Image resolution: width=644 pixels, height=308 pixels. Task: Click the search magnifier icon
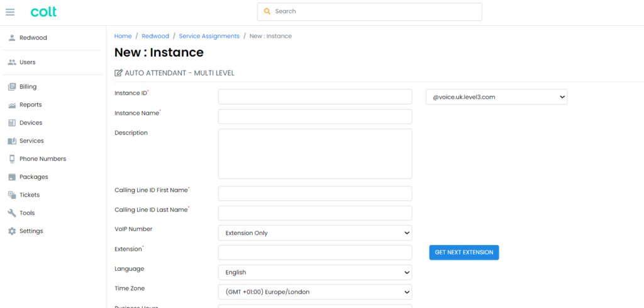pyautogui.click(x=267, y=11)
